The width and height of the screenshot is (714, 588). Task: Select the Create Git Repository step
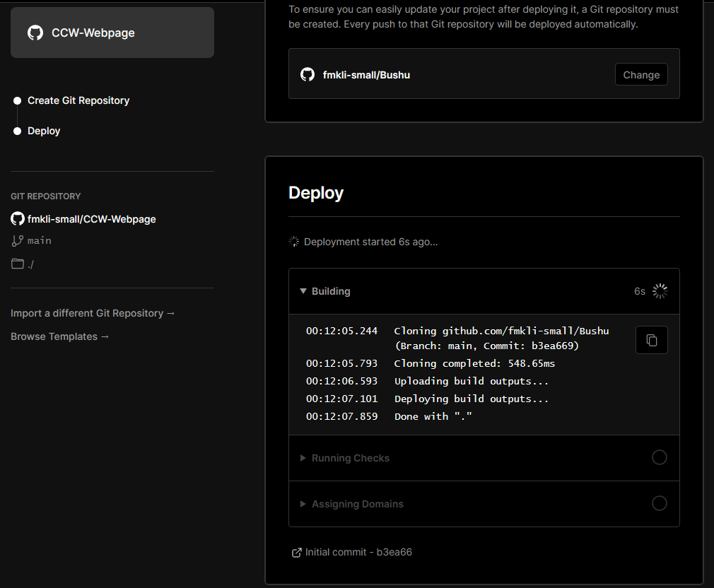(78, 100)
